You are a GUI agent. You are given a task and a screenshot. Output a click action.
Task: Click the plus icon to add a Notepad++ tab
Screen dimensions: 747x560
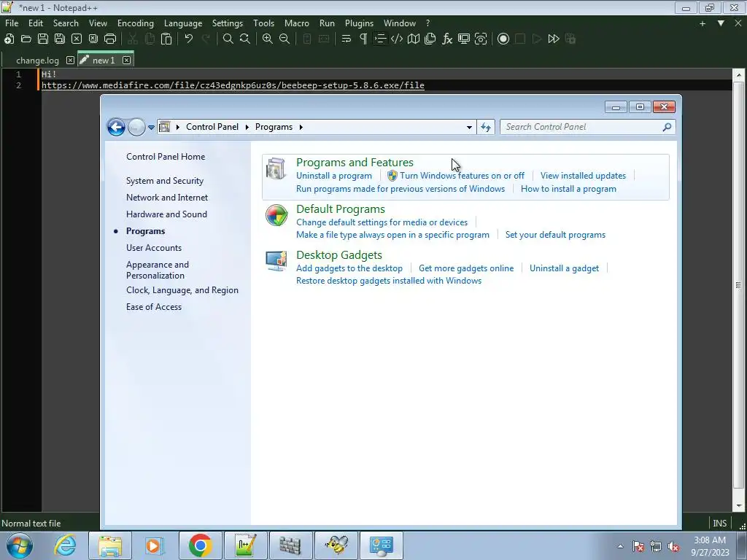point(703,23)
